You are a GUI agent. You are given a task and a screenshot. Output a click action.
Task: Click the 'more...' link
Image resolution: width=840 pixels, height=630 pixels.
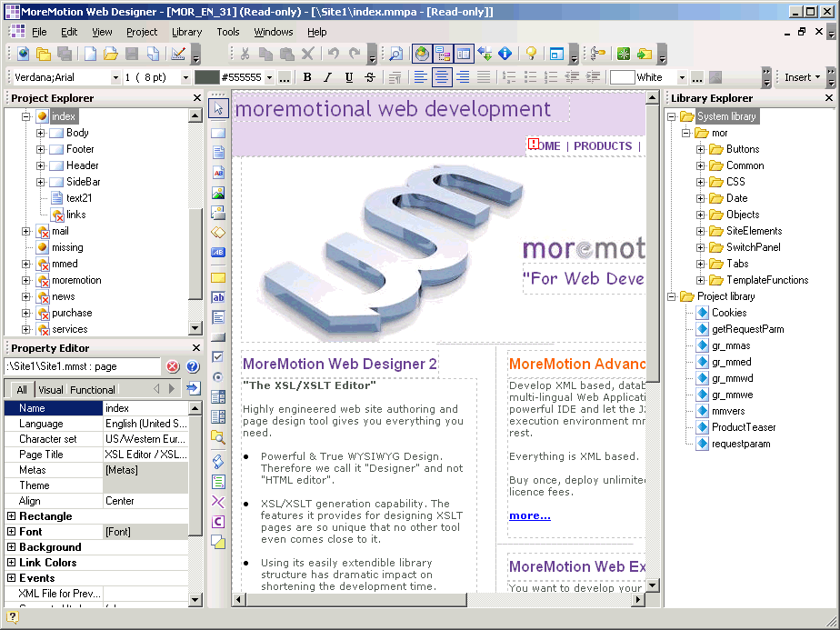click(x=529, y=515)
